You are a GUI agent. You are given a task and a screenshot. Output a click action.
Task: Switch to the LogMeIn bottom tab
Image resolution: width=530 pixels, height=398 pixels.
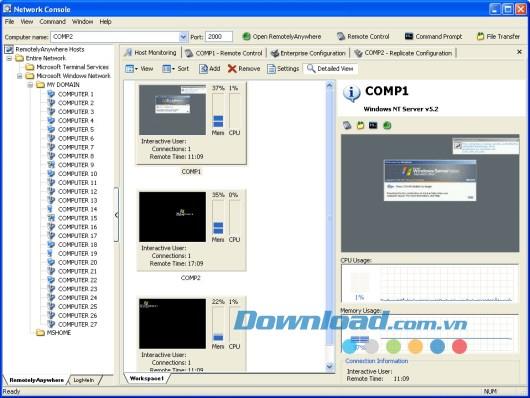[x=84, y=380]
